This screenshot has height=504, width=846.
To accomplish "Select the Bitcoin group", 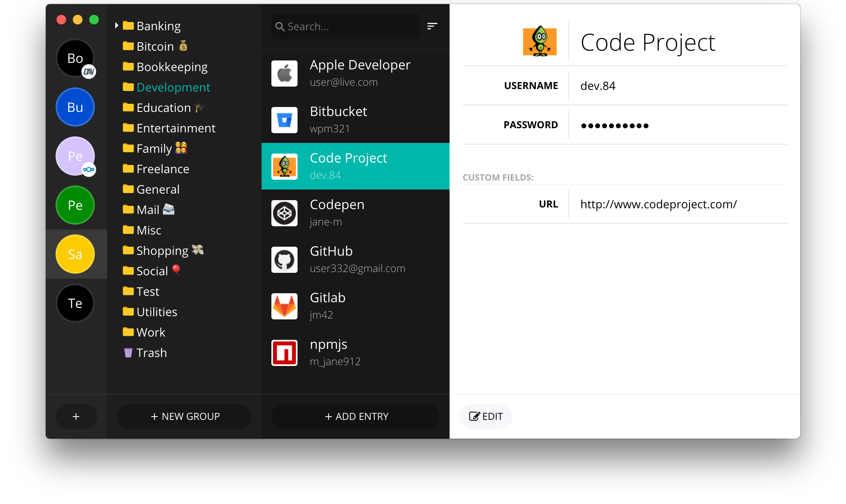I will coord(155,46).
